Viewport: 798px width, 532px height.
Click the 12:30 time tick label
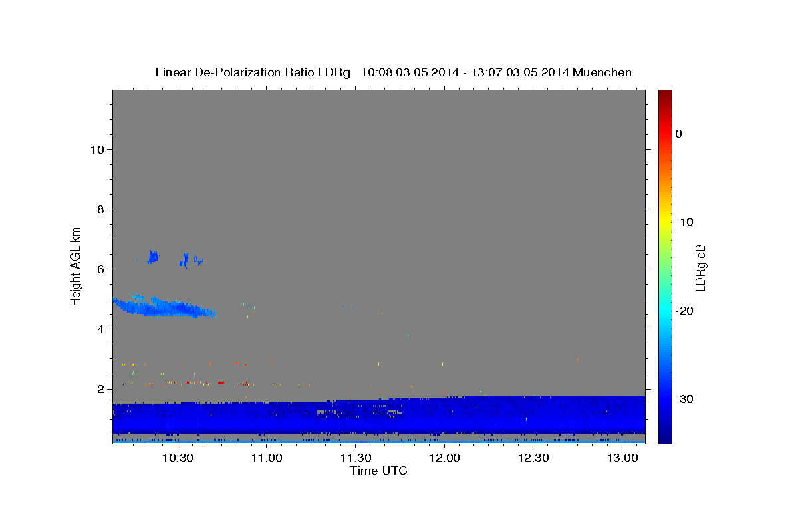tap(533, 458)
